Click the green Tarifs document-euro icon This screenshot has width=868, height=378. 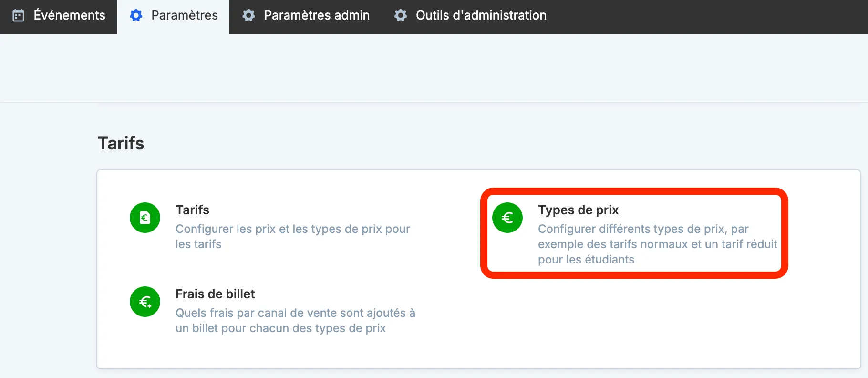[145, 218]
